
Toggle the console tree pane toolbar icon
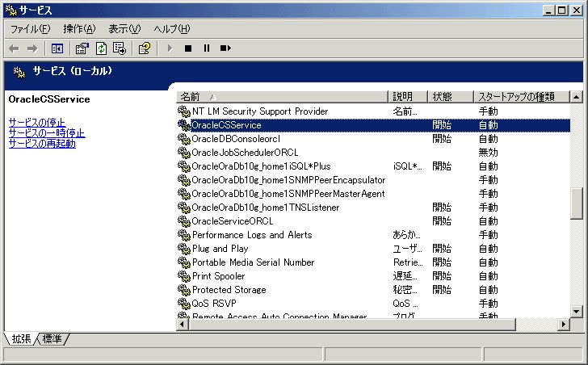[x=57, y=48]
